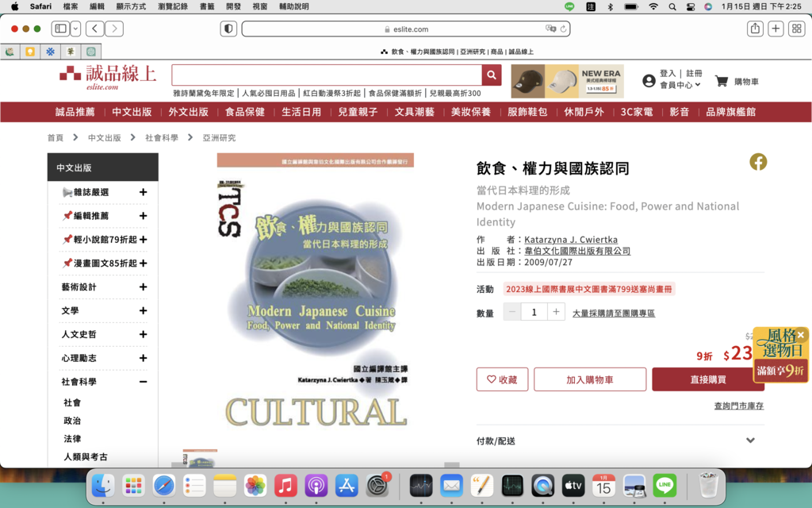Expand 文學 category
The height and width of the screenshot is (508, 812).
143,310
